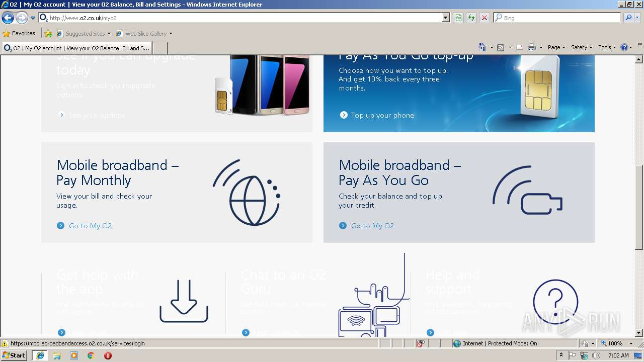Open the Page menu
This screenshot has height=362, width=644.
click(556, 47)
